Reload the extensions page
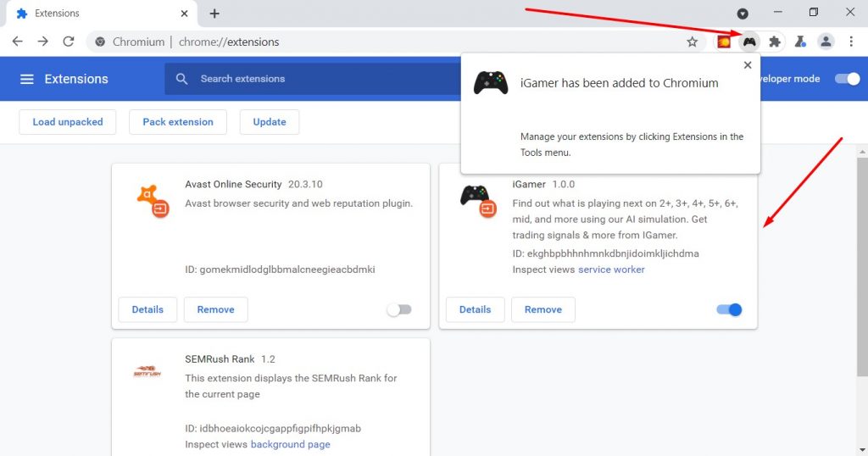This screenshot has width=868, height=456. [68, 42]
